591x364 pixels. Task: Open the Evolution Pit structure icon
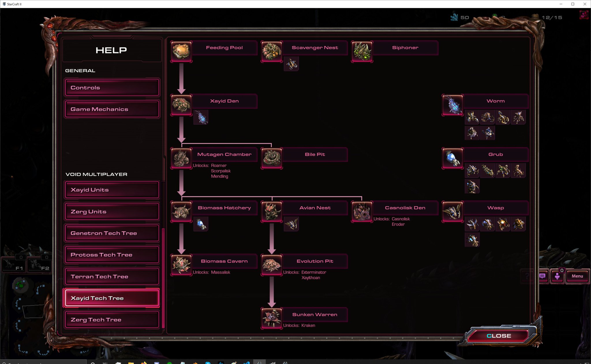point(271,265)
